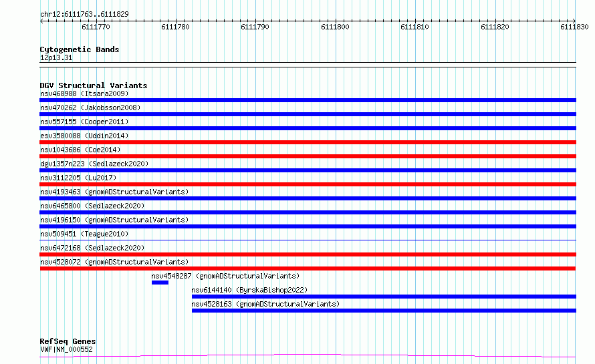Click the nsv6472168 (Sedlazeck2020) label
Viewport: 595px width, 364px height.
pyautogui.click(x=92, y=248)
